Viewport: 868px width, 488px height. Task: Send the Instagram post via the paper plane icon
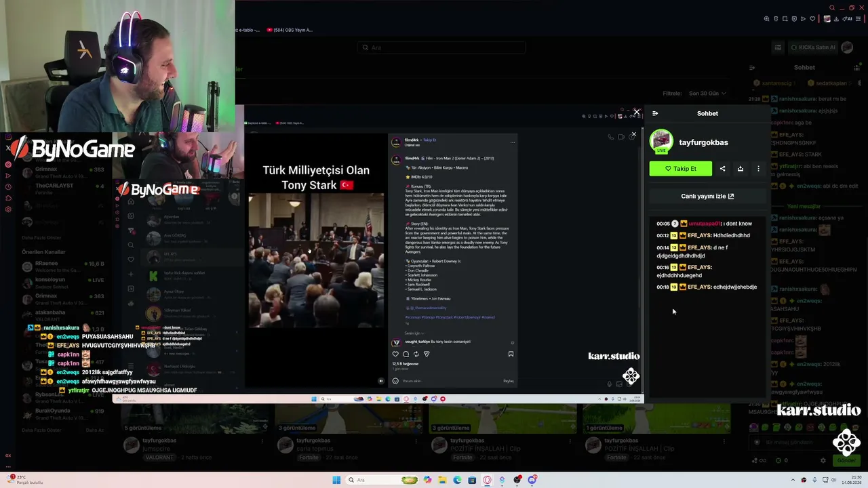[427, 354]
